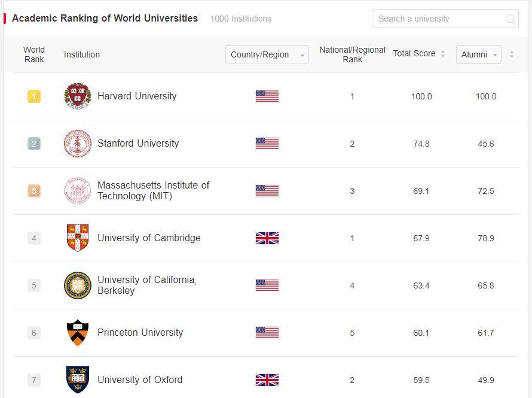This screenshot has width=532, height=398.
Task: Click sort arrows next to Alumni dropdown
Action: click(x=511, y=54)
